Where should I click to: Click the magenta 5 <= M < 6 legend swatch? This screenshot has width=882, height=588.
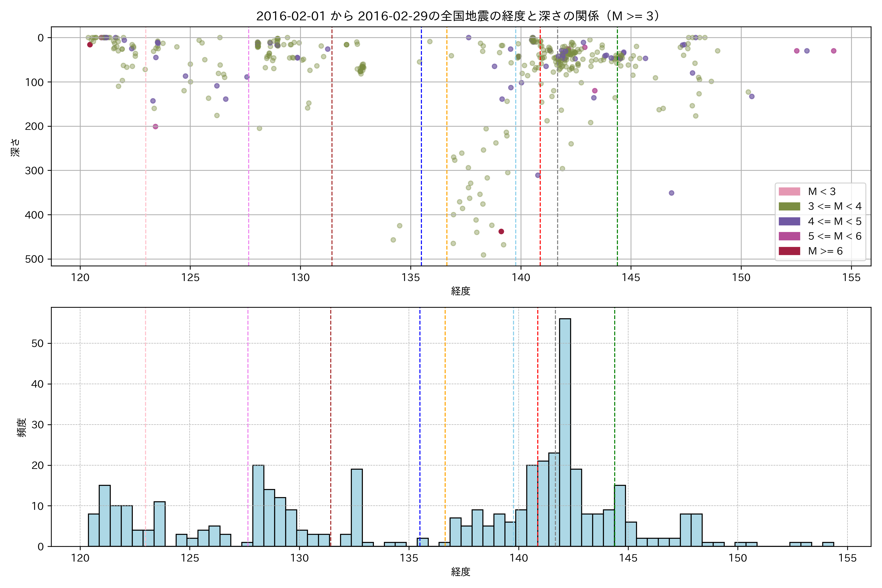789,236
